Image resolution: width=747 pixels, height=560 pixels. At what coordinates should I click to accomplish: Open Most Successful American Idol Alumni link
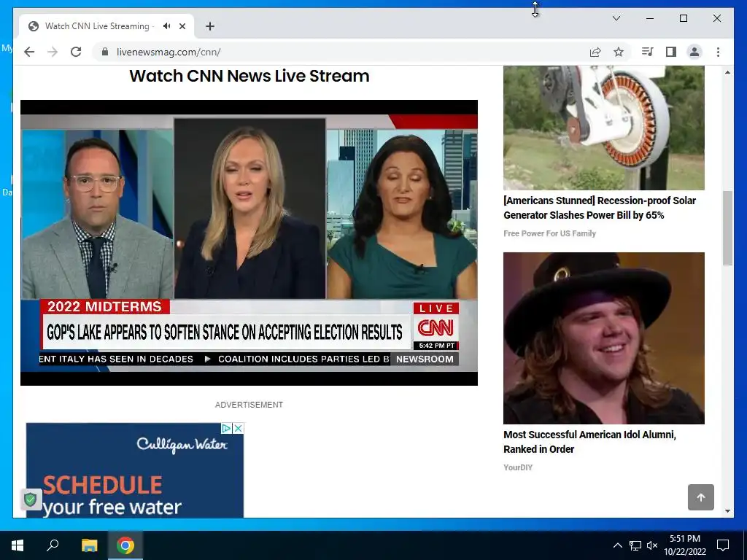[x=589, y=441]
